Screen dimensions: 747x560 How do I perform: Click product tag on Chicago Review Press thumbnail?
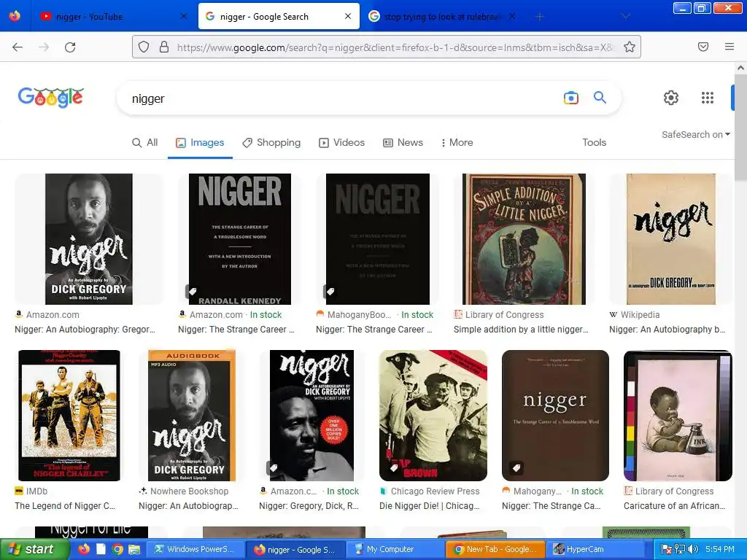[393, 467]
